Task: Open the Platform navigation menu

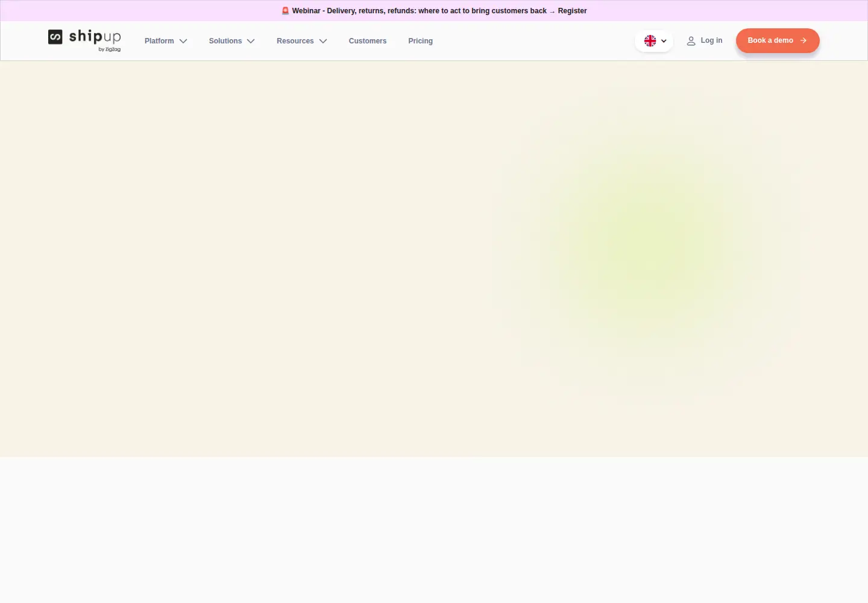Action: (x=166, y=41)
